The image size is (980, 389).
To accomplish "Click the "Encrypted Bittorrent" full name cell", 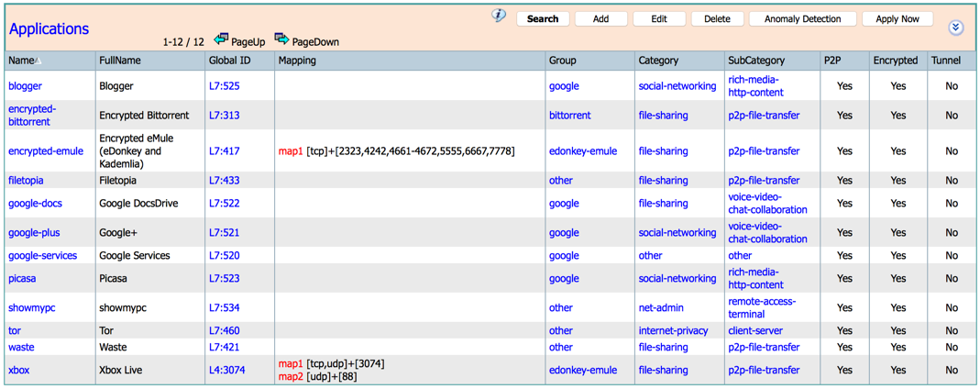I will [x=144, y=115].
